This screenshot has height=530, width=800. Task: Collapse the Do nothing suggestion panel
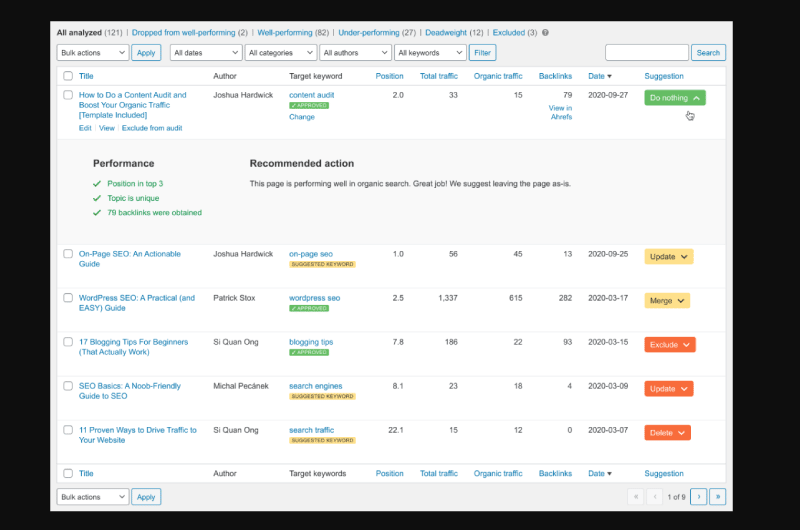pyautogui.click(x=675, y=98)
